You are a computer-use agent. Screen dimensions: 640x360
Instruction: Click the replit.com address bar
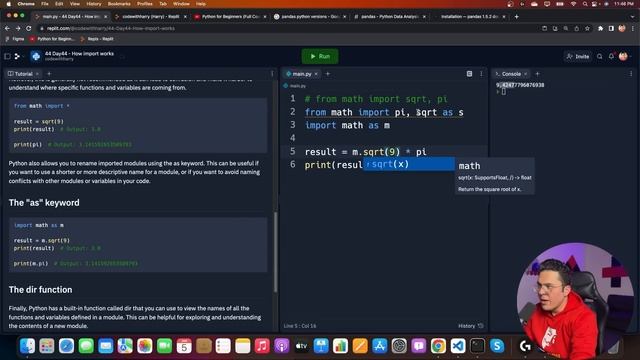coord(286,28)
